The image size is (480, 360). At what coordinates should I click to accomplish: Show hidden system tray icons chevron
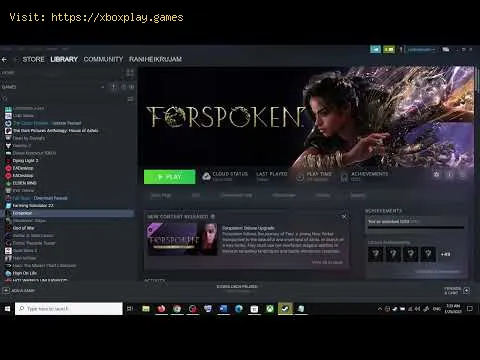click(x=380, y=309)
